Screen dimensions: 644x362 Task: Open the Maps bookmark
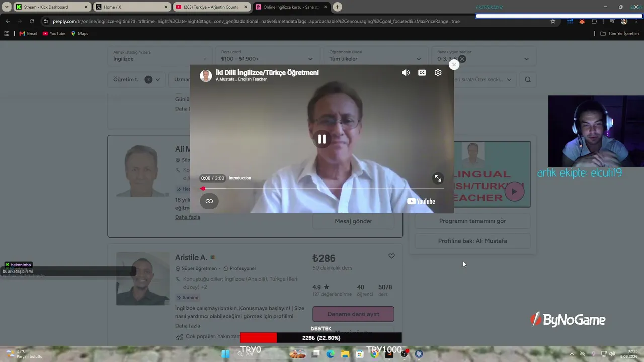(x=79, y=34)
